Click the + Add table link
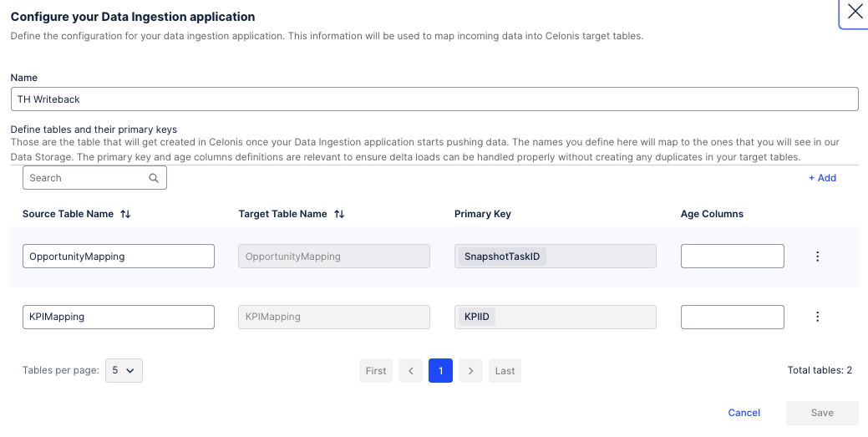The width and height of the screenshot is (868, 437). [x=822, y=178]
